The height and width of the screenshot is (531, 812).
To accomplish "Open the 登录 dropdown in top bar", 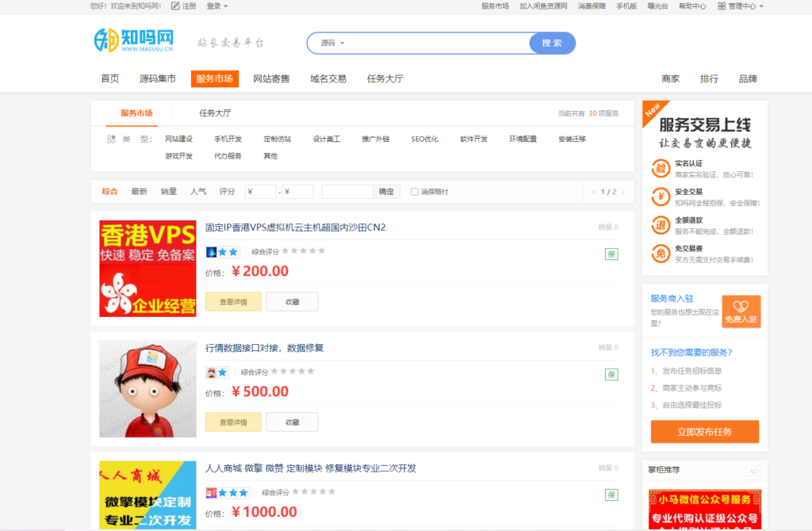I will pos(216,6).
